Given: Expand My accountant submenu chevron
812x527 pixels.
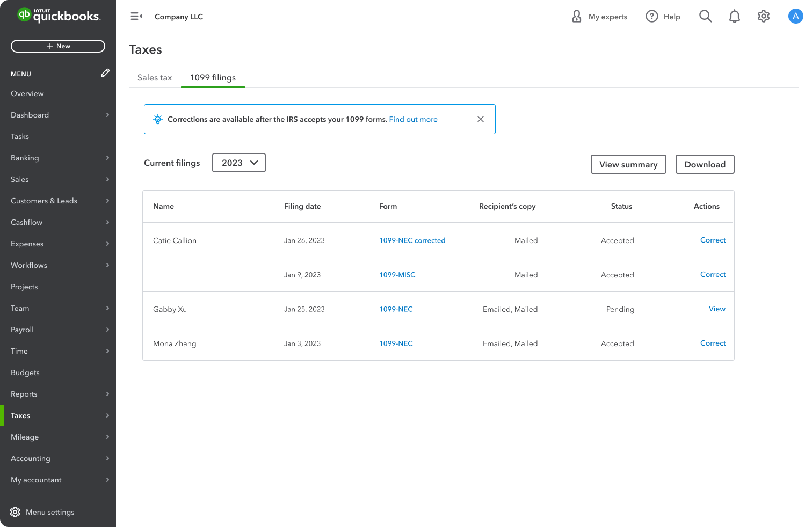Looking at the screenshot, I should pyautogui.click(x=107, y=480).
